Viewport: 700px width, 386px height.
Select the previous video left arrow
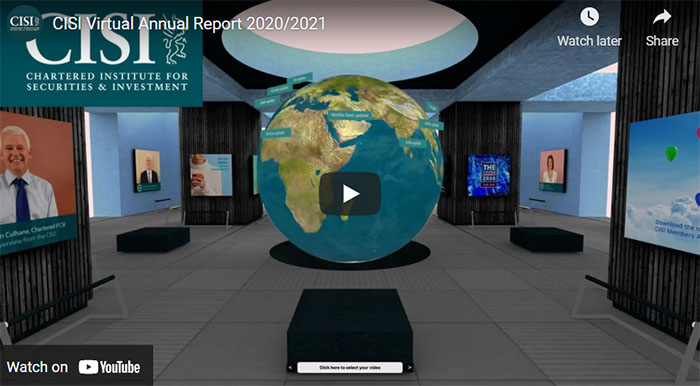tap(291, 368)
